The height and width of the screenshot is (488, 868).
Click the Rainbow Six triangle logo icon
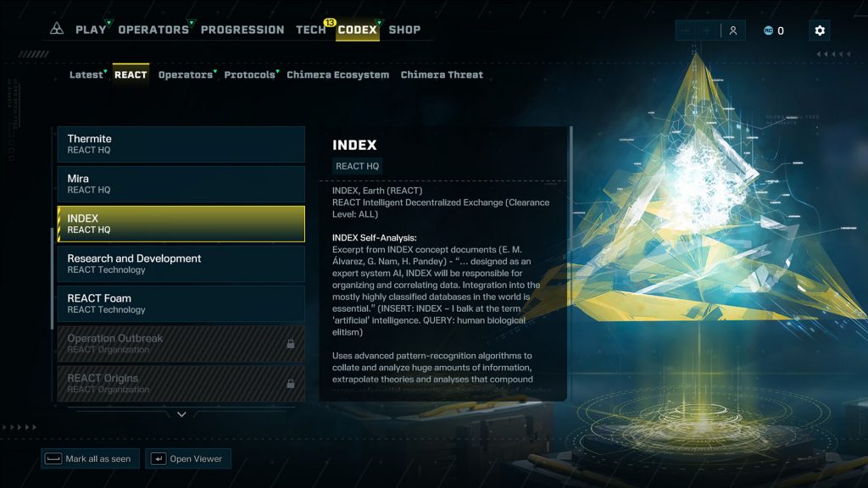pyautogui.click(x=57, y=29)
